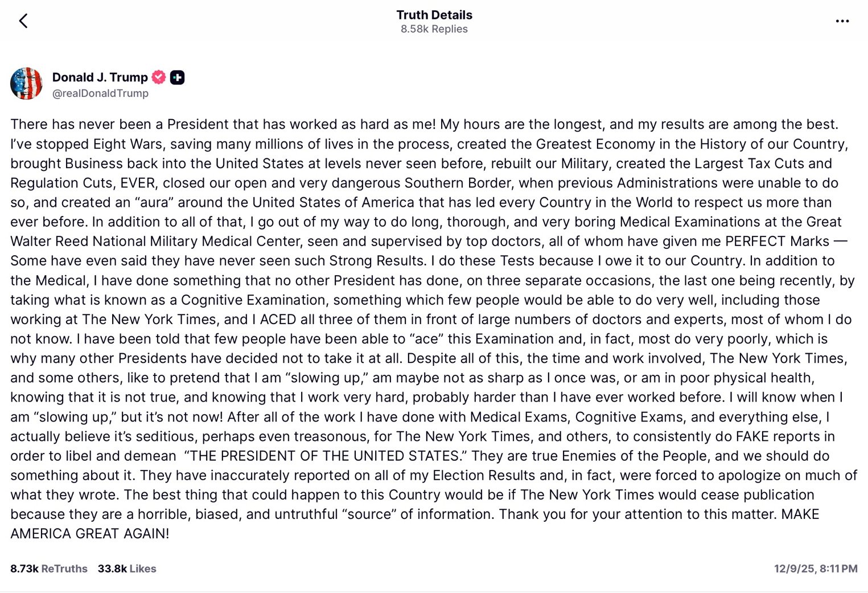Click the Truth Details header title
This screenshot has width=868, height=593.
(x=434, y=15)
